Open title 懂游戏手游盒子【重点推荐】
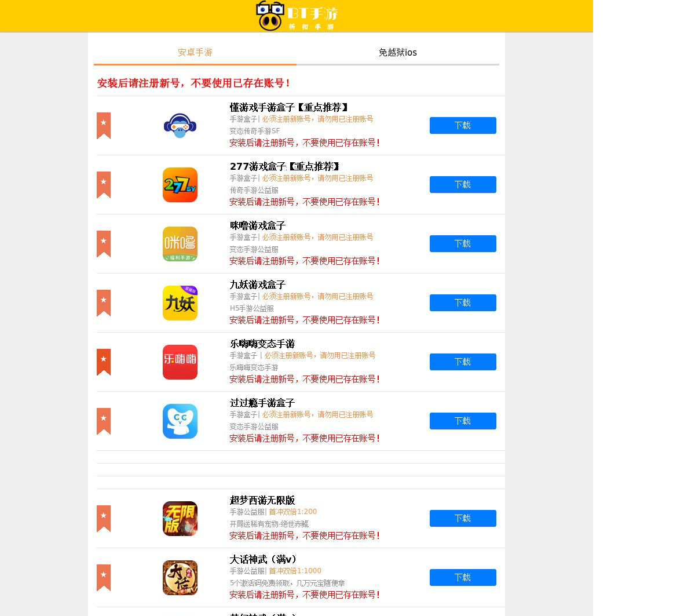The image size is (695, 616). [x=290, y=107]
